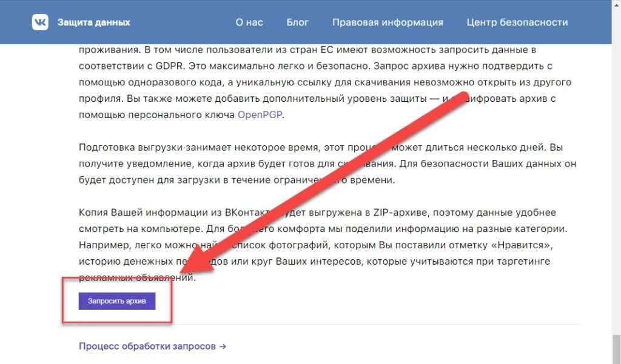This screenshot has height=364, width=621.
Task: Click the VK logo icon
Action: point(41,22)
